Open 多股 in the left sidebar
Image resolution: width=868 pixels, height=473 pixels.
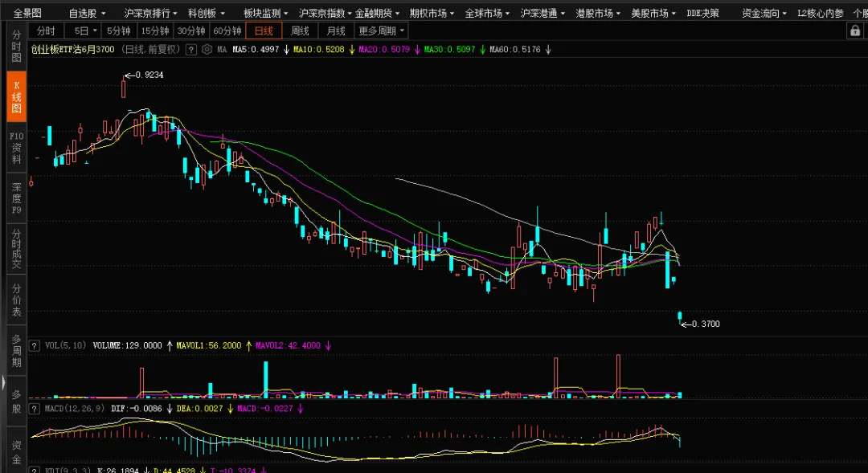[17, 402]
